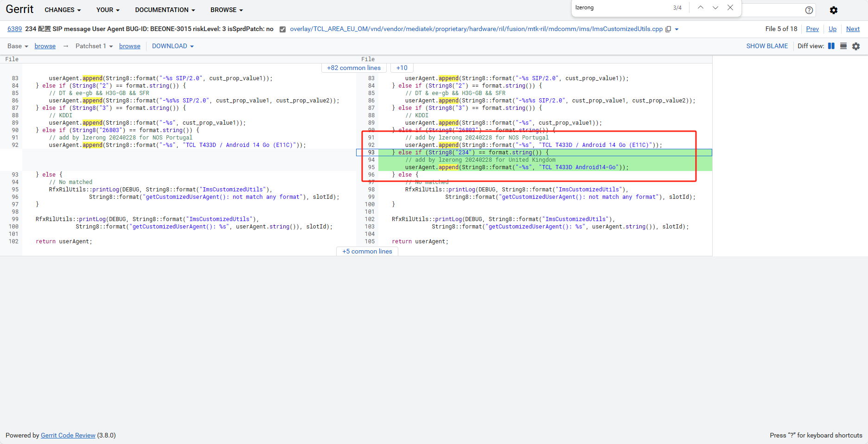The image size is (868, 444).
Task: Click browse link next to Base
Action: [x=45, y=46]
